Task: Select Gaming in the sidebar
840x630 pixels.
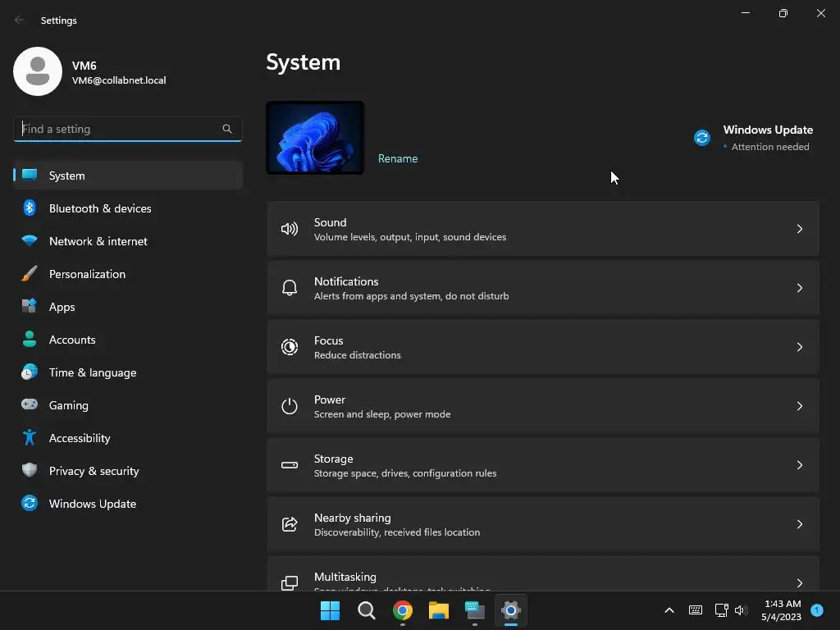Action: 128,404
